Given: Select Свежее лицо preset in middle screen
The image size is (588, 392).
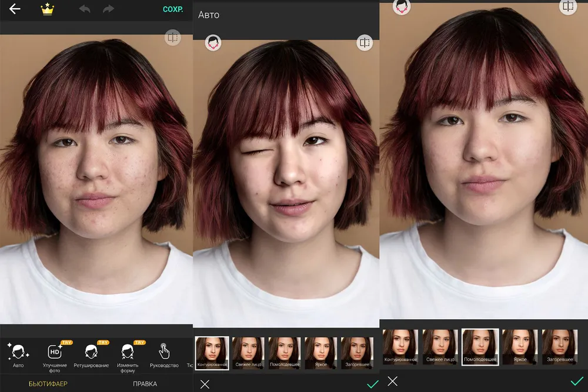Looking at the screenshot, I should click(248, 353).
